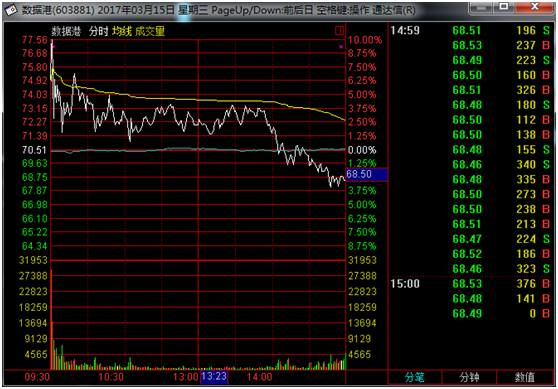Click the 68.50 current price tag
558x389 pixels.
coord(367,174)
